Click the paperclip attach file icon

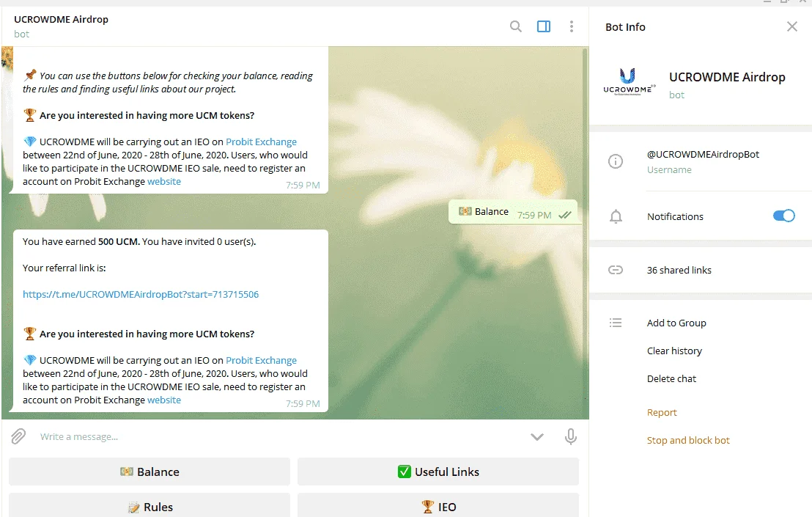pyautogui.click(x=18, y=436)
